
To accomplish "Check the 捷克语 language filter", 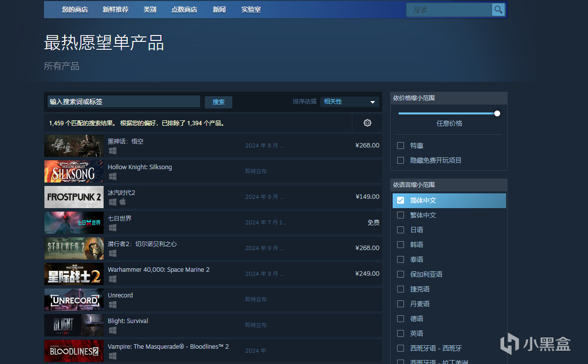I will [401, 289].
